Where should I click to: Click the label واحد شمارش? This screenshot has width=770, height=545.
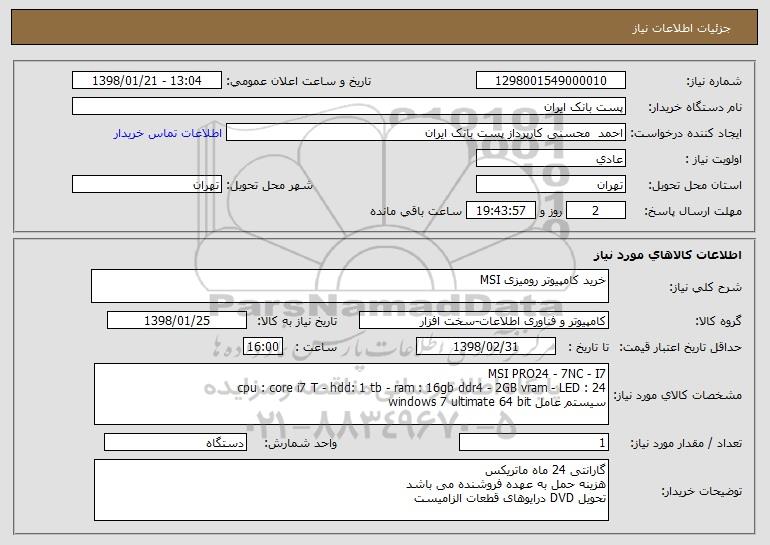[x=301, y=443]
